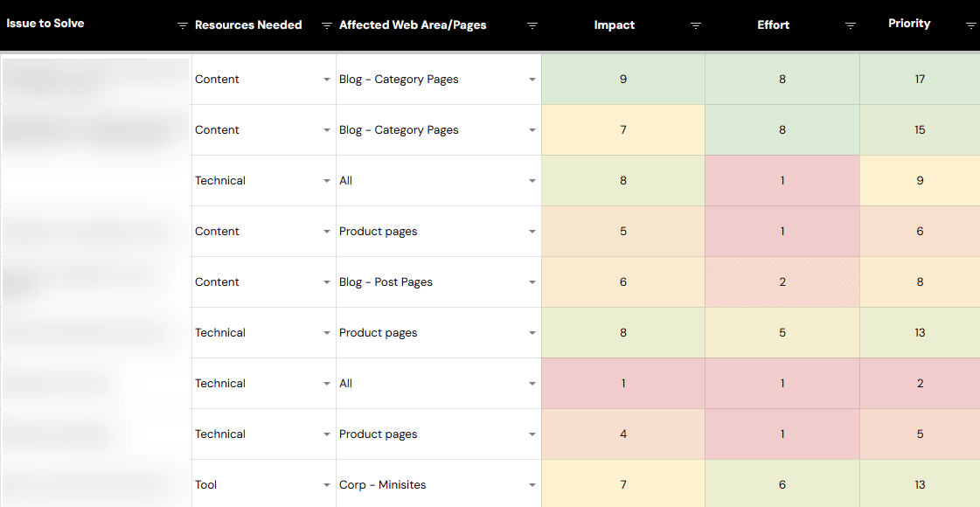Click the Issue to Solve header
980x507 pixels.
(45, 23)
